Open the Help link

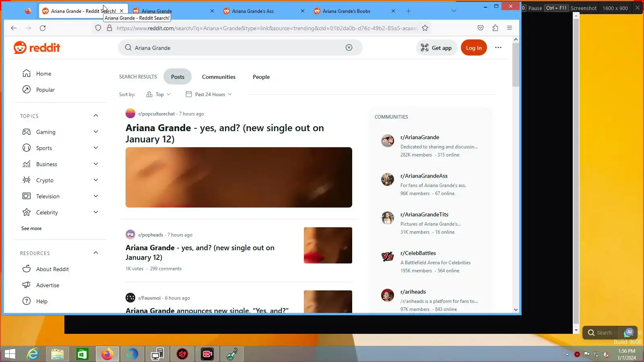tap(42, 301)
